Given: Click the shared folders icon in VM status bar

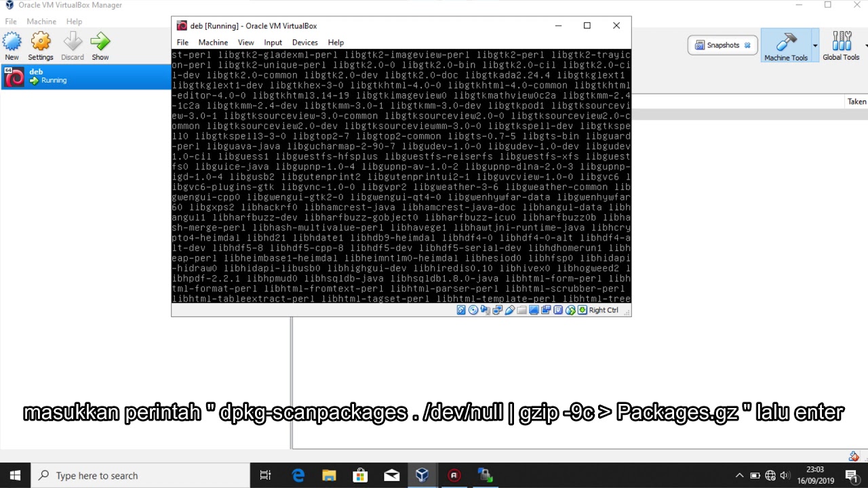Looking at the screenshot, I should pyautogui.click(x=521, y=310).
